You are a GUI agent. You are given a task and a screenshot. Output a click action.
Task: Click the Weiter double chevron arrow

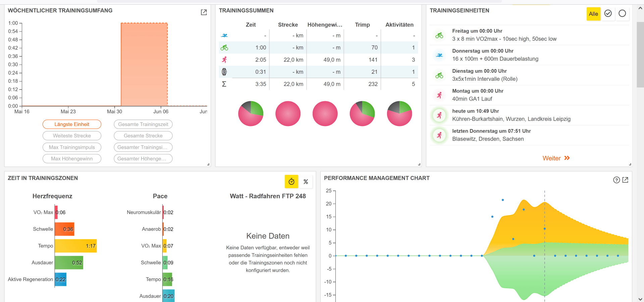pos(567,158)
